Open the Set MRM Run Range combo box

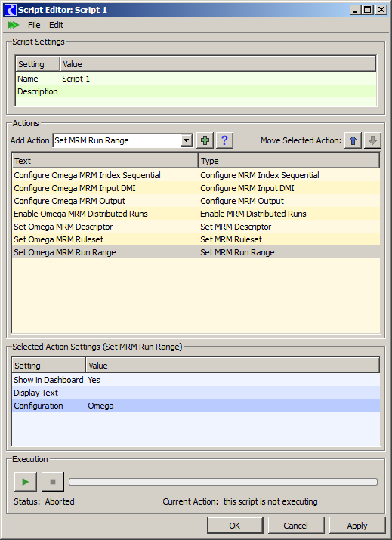click(122, 140)
